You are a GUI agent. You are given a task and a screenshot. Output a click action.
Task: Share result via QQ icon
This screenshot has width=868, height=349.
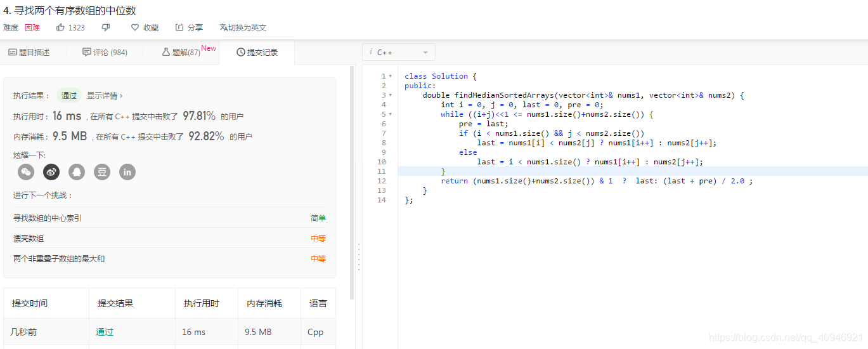77,171
